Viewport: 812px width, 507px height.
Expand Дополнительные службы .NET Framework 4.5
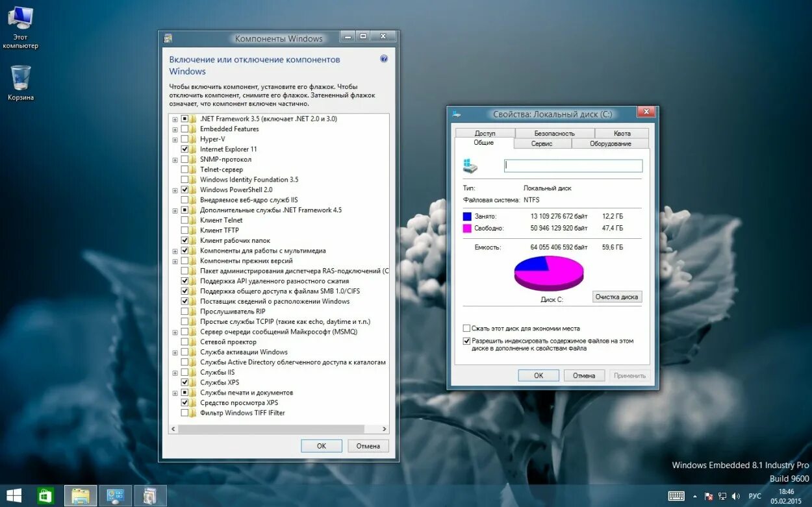pyautogui.click(x=175, y=210)
